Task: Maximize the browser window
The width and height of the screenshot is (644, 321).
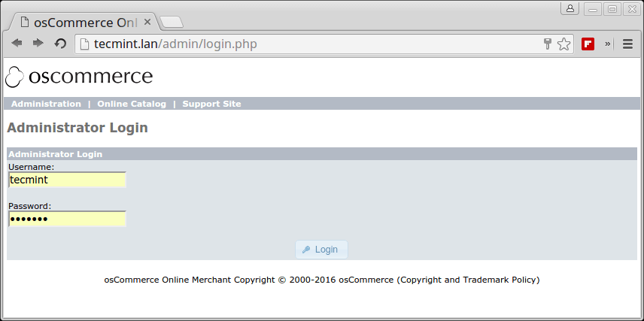Action: pos(612,9)
